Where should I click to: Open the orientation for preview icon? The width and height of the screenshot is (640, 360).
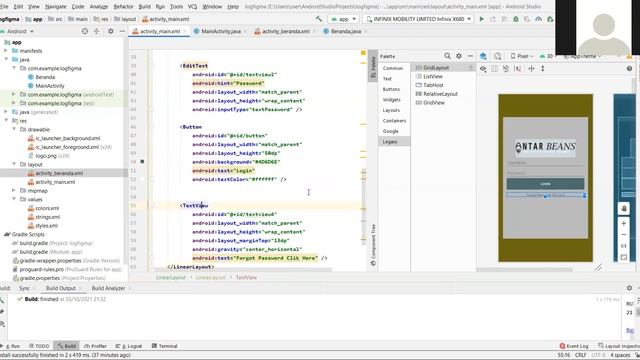[x=497, y=56]
